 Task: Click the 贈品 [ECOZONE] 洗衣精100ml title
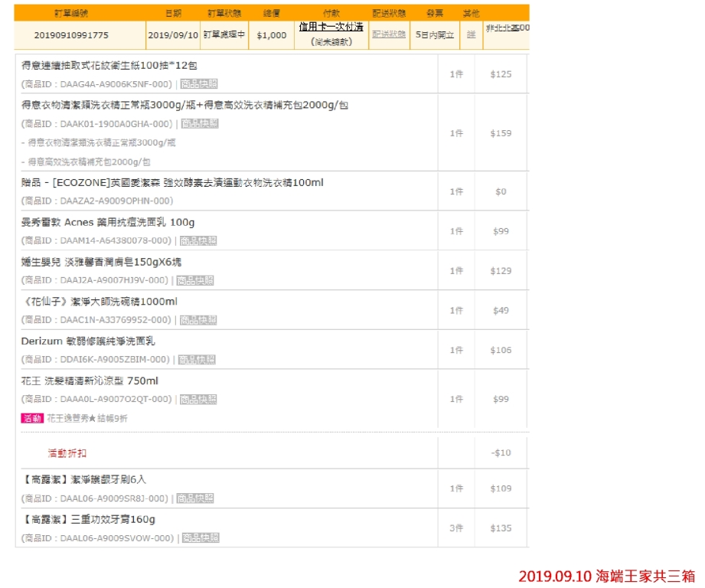pos(172,182)
